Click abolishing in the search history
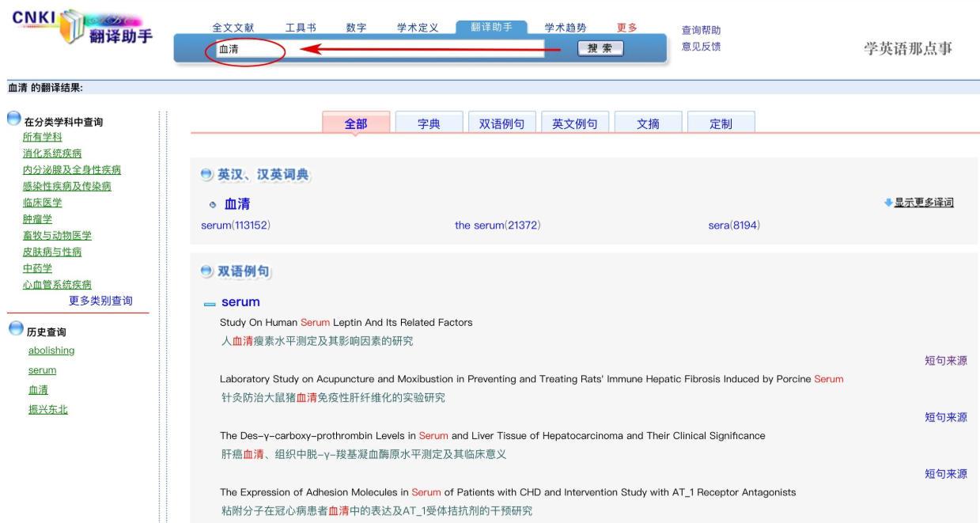Screen dimensions: 980x523 click(x=51, y=351)
